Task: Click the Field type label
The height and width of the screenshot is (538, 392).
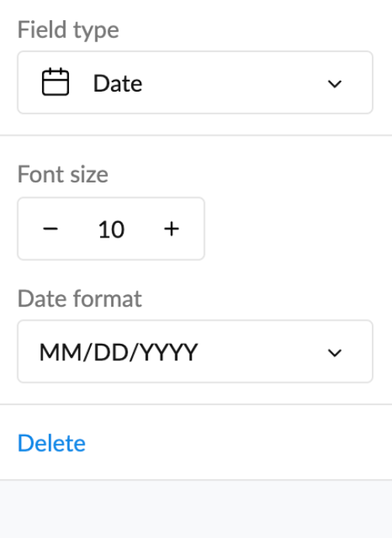Action: (x=68, y=30)
